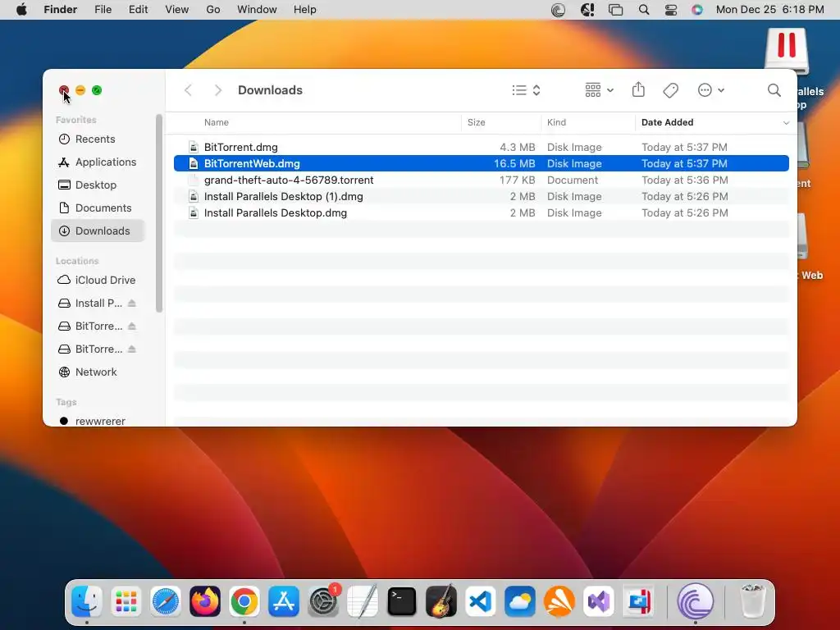840x630 pixels.
Task: Select Network in the sidebar
Action: click(98, 372)
